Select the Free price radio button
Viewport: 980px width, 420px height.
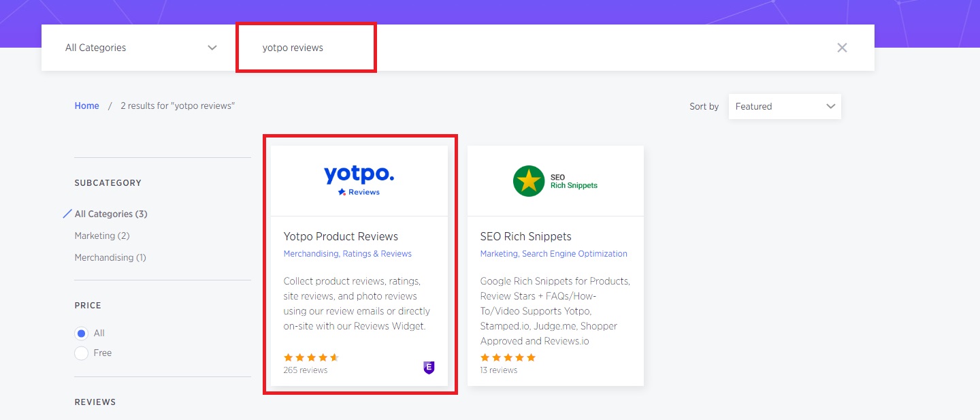tap(82, 353)
